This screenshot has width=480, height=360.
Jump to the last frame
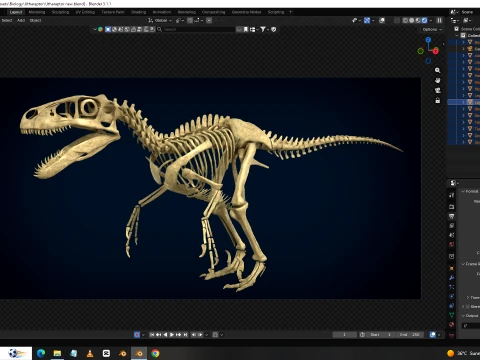(x=185, y=335)
